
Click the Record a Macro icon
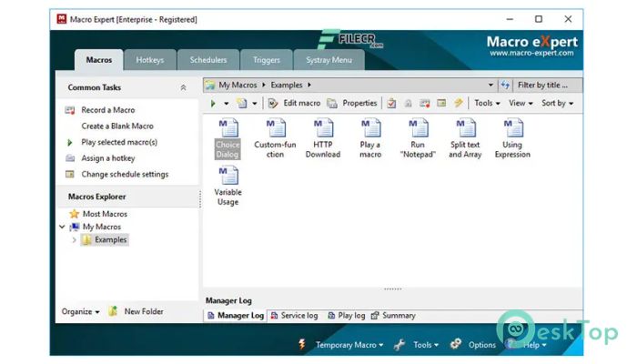tap(70, 110)
